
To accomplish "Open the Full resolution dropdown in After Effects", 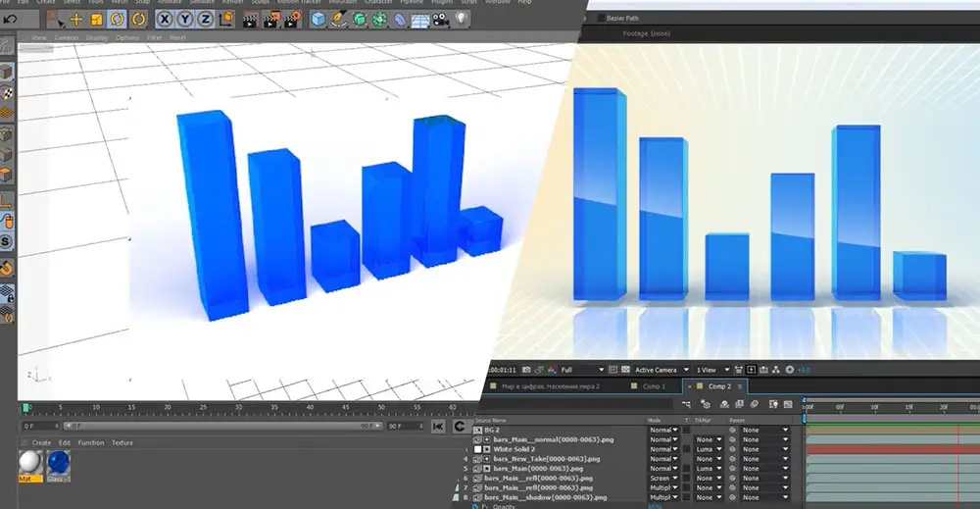I will tap(582, 370).
